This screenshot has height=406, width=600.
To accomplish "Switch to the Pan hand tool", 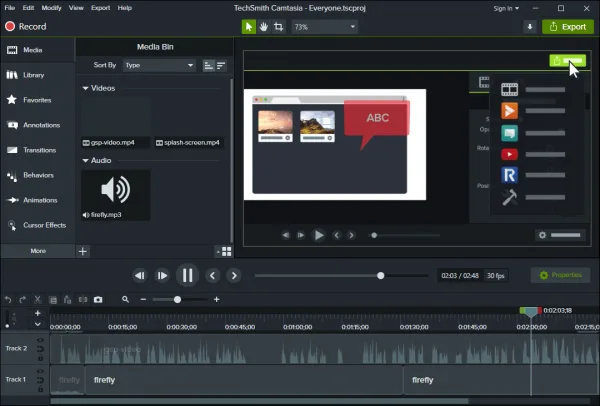I will (x=264, y=27).
